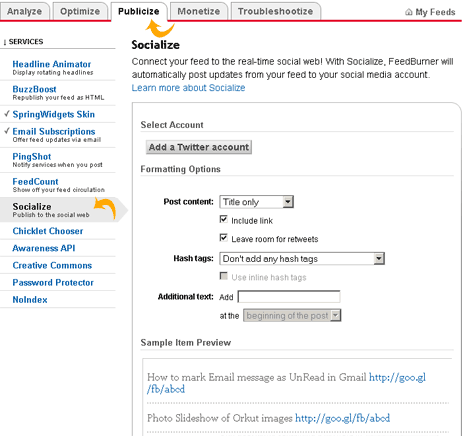This screenshot has width=465, height=436.
Task: Click the SpringWidgets Skin active checkmark icon
Action: 7,114
